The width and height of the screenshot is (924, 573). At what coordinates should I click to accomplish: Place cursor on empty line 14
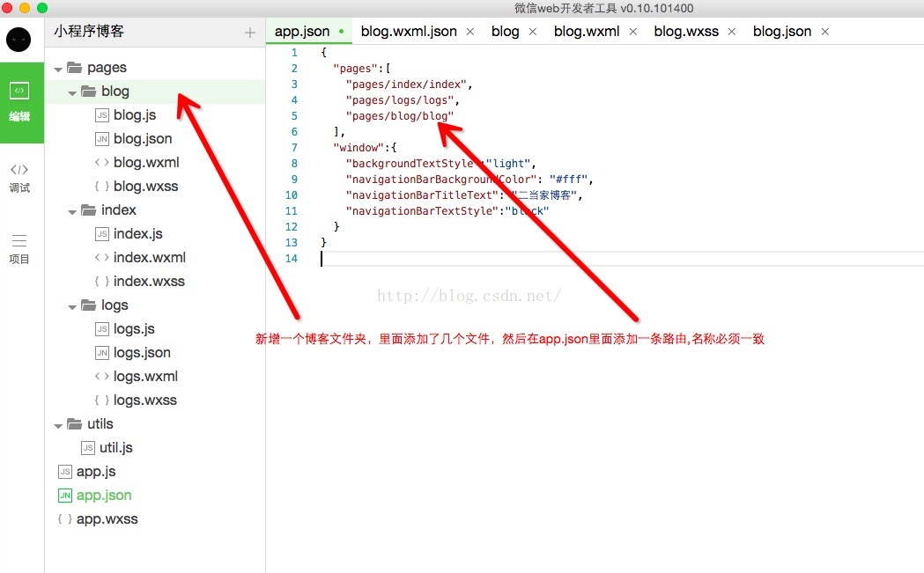click(529, 259)
